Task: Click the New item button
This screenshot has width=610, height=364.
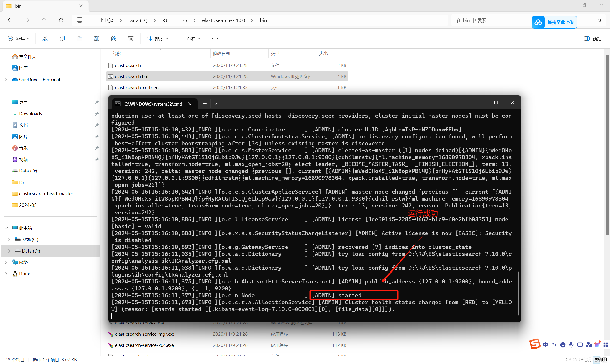Action: click(18, 39)
